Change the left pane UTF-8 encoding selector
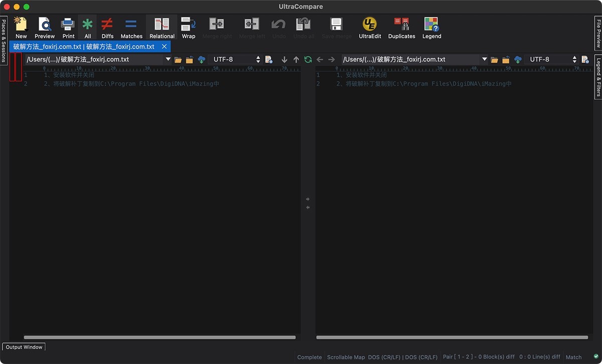The height and width of the screenshot is (364, 602). click(x=236, y=59)
